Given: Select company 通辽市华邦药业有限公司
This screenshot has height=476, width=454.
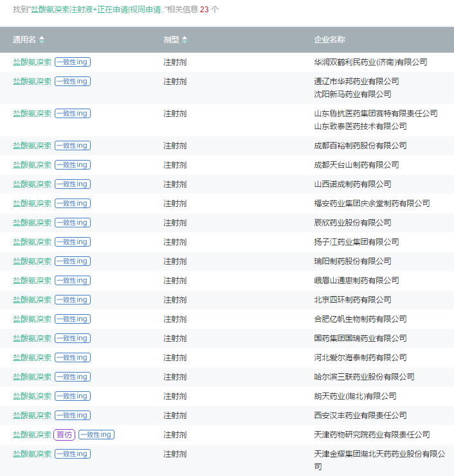Looking at the screenshot, I should 356,82.
